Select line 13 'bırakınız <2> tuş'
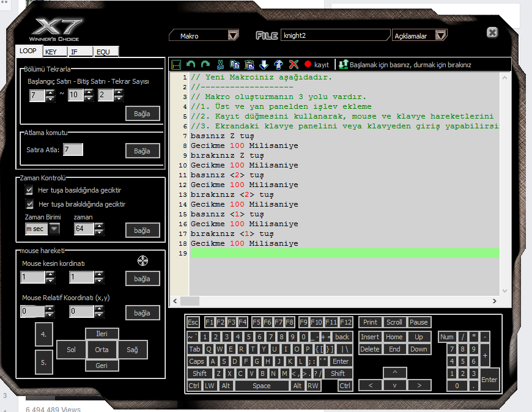The width and height of the screenshot is (532, 412). pos(232,194)
